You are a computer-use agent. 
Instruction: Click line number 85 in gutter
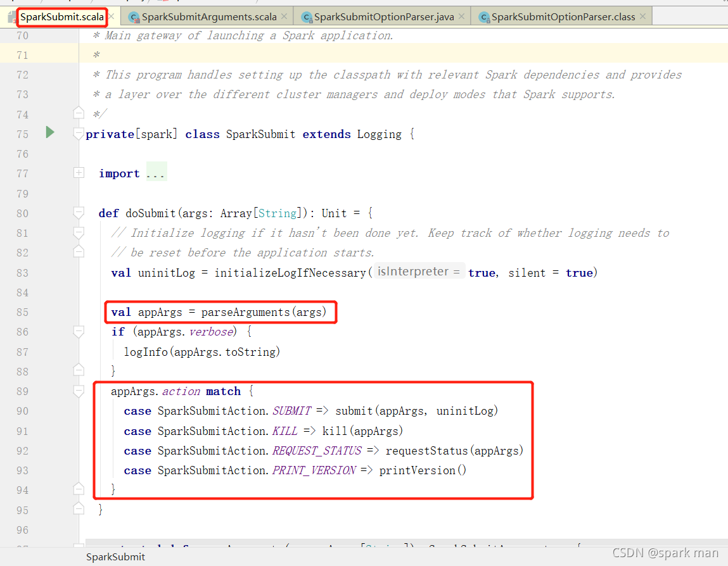pyautogui.click(x=22, y=312)
